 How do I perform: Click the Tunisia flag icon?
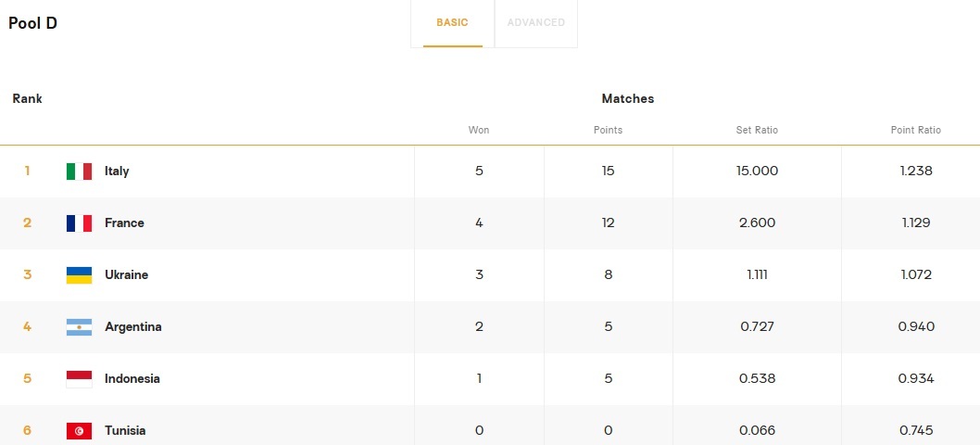[x=79, y=431]
